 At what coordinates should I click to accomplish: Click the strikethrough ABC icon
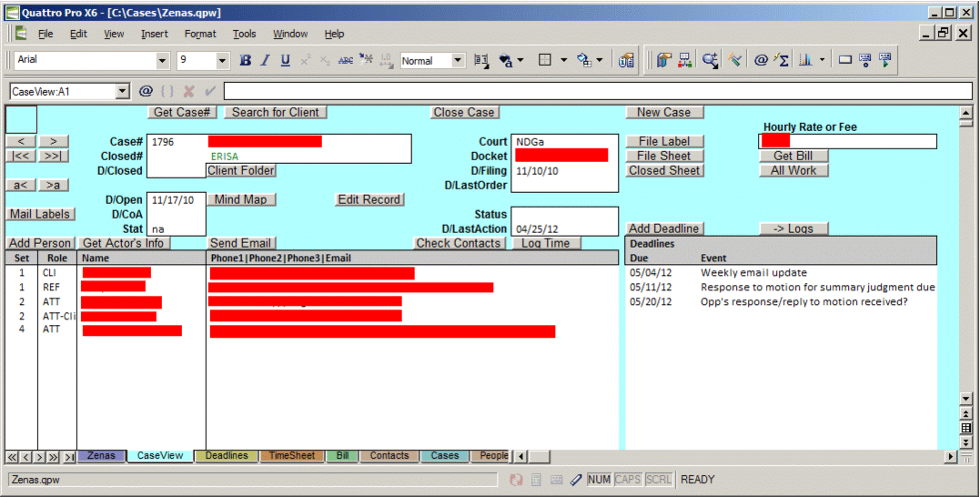pos(346,61)
